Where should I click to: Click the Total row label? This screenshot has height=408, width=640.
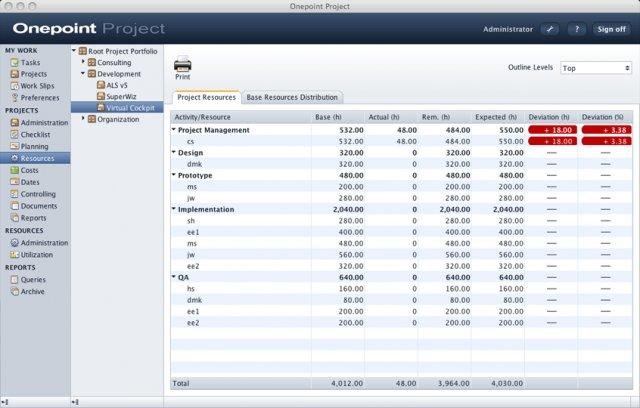tap(181, 384)
